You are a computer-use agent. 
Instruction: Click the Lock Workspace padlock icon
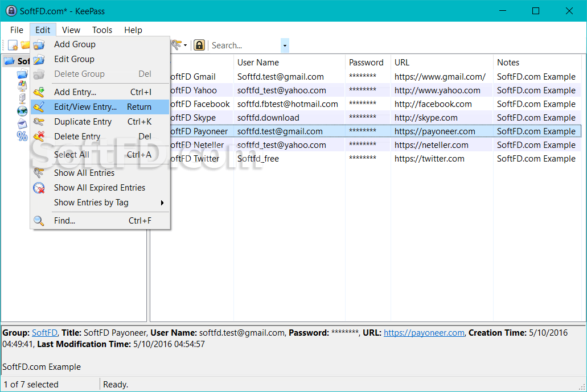199,46
